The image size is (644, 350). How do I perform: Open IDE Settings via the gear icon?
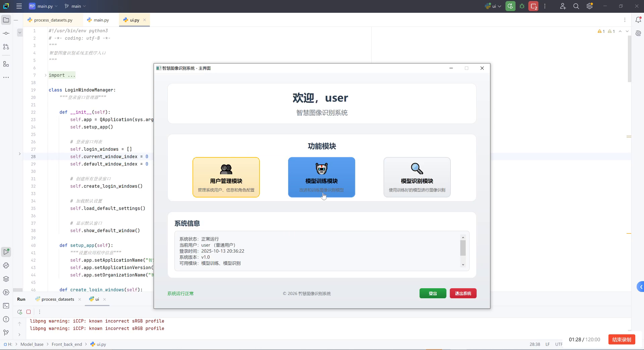tap(589, 6)
